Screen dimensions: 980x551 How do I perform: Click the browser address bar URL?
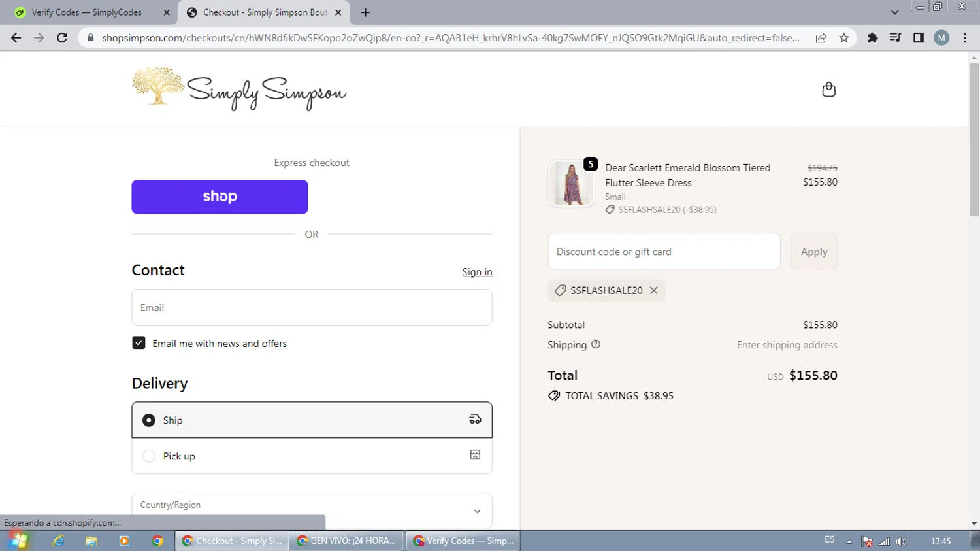[x=451, y=38]
